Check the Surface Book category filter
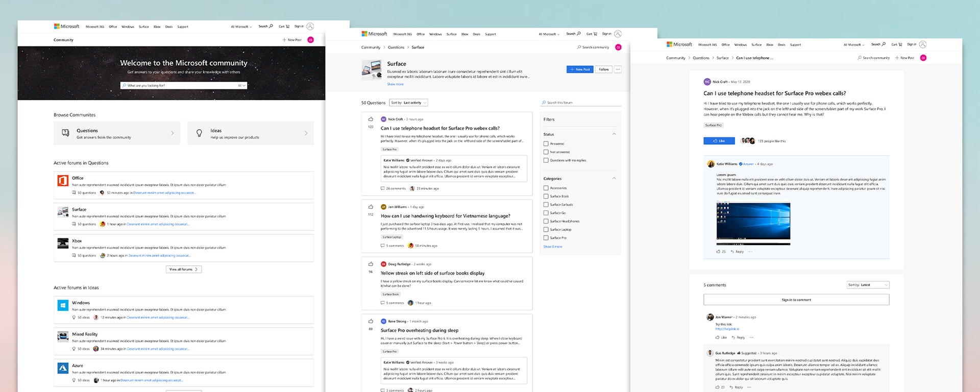This screenshot has width=980, height=392. pos(546,196)
